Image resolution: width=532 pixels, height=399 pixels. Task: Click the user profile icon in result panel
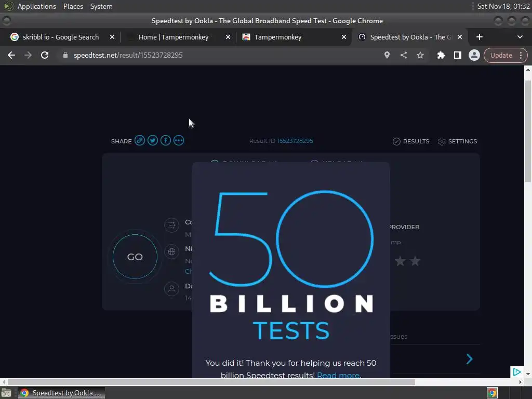[171, 289]
